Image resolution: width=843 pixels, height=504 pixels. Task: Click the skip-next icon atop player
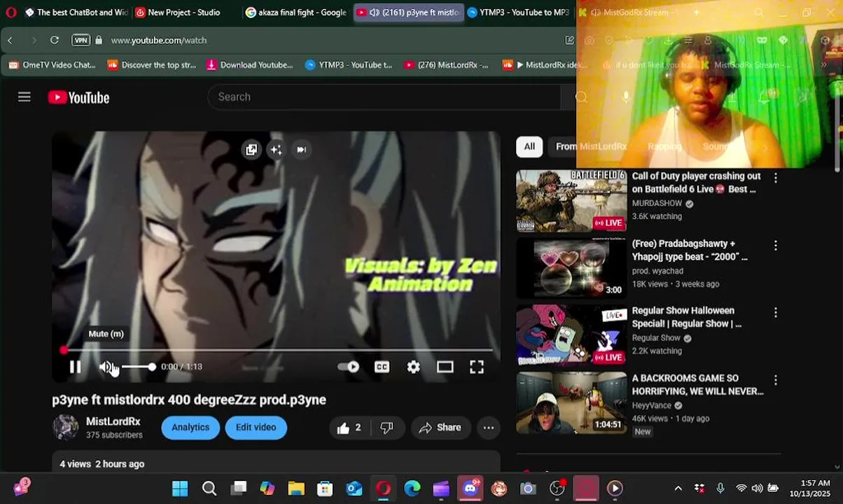301,149
